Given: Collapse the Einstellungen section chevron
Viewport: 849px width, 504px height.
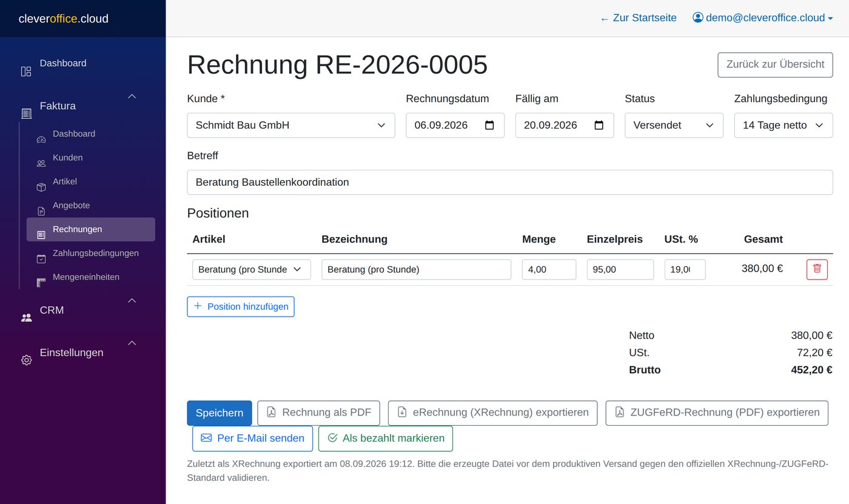Looking at the screenshot, I should [x=132, y=343].
